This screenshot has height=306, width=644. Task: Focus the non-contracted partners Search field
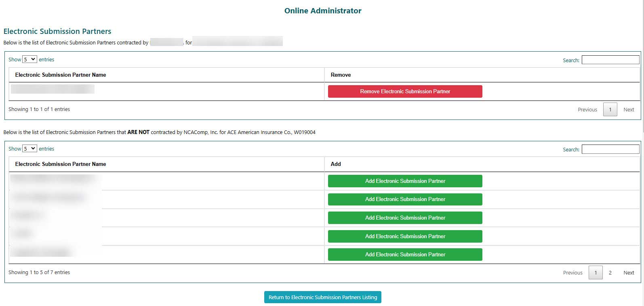tap(610, 149)
